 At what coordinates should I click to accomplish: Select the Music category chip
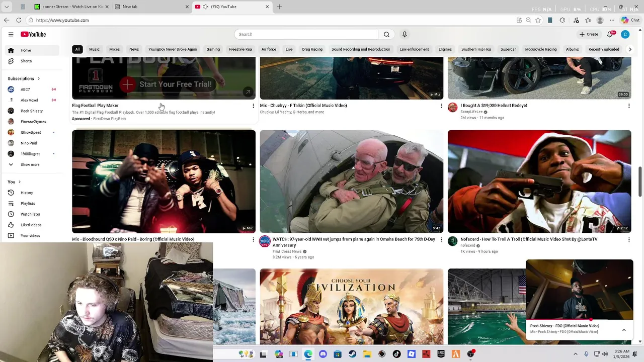94,49
